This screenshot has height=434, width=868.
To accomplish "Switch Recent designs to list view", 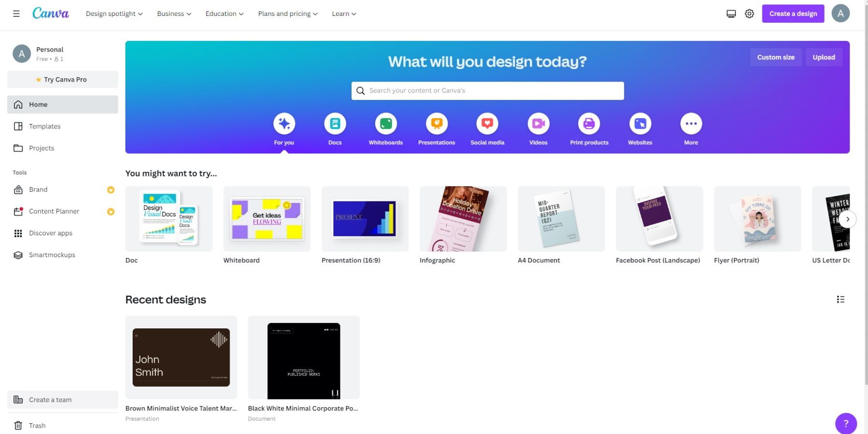I will pos(841,299).
